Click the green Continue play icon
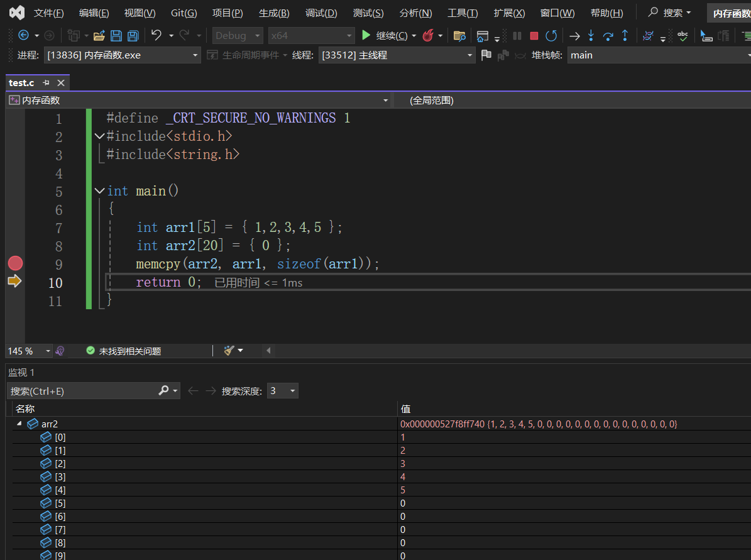751x560 pixels. (x=366, y=35)
